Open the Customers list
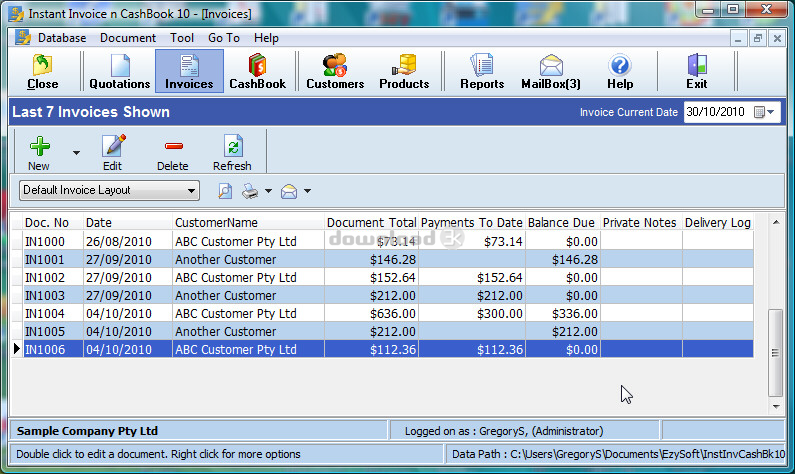795x474 pixels. tap(335, 71)
